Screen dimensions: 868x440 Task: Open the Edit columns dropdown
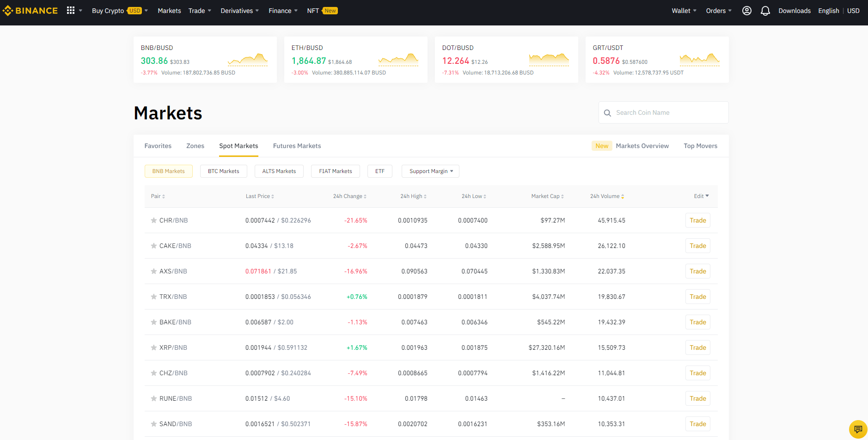701,196
